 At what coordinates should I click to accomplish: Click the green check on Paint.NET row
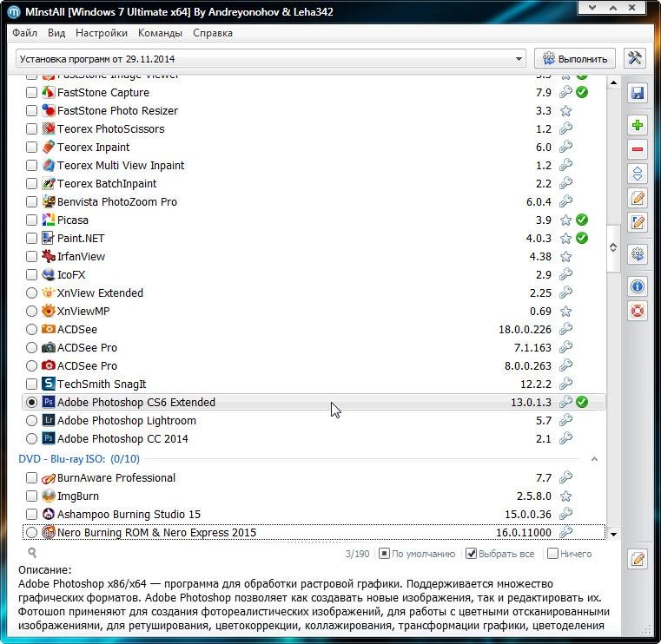(x=582, y=238)
